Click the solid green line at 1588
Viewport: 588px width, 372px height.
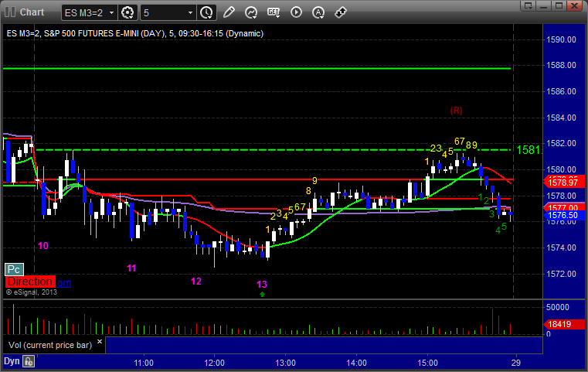click(x=257, y=68)
